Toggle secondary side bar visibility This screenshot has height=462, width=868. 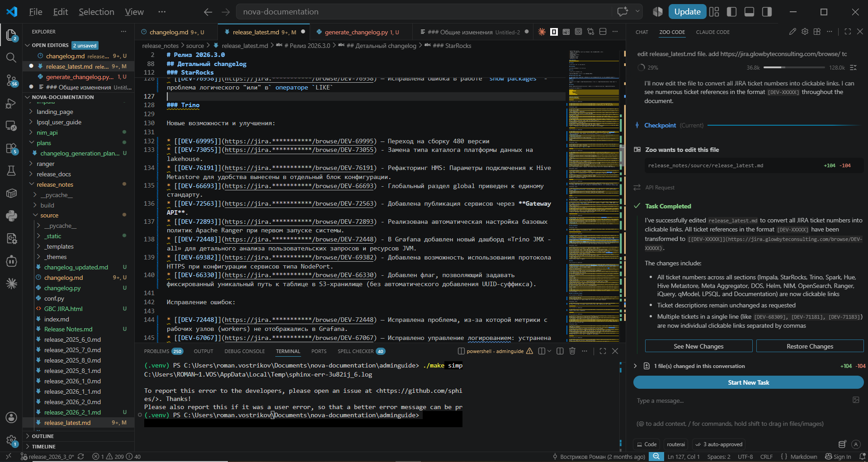coord(767,12)
